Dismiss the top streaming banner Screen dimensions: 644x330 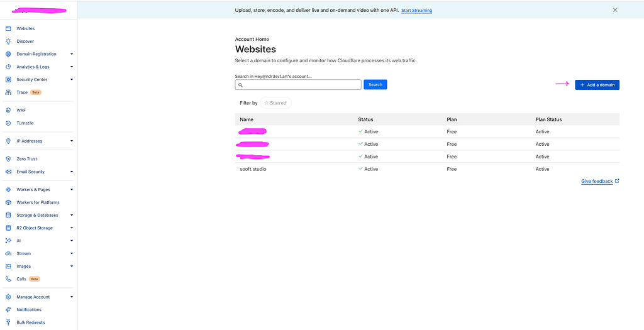click(615, 10)
